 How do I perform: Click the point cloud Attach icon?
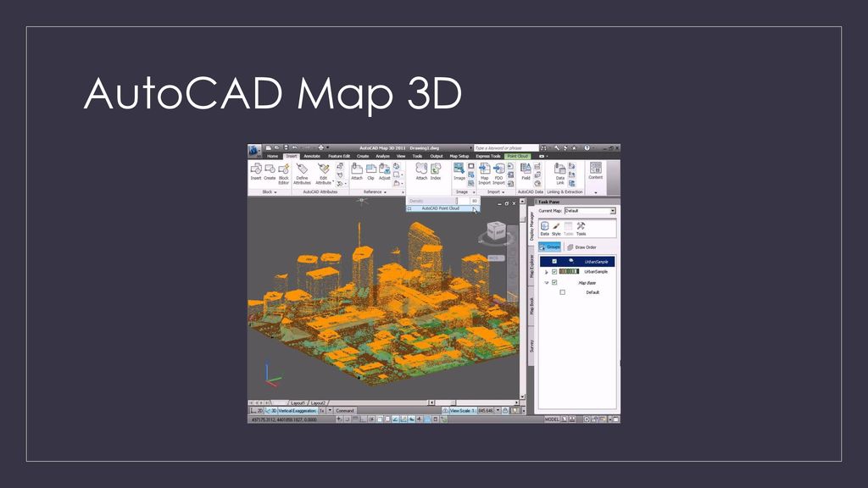click(421, 171)
